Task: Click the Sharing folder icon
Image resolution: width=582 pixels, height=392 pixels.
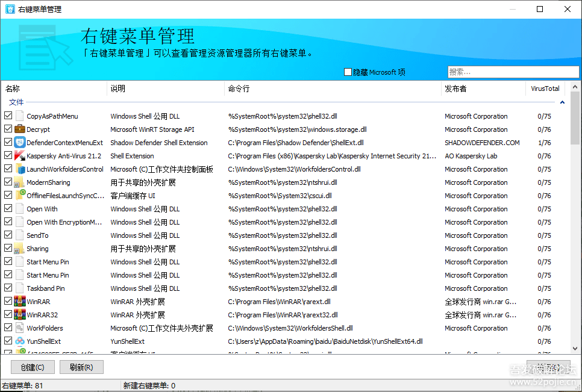Action: (x=20, y=249)
